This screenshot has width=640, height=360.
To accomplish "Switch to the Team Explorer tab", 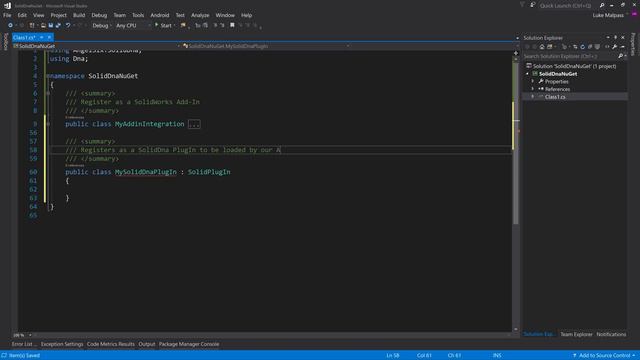I will click(576, 334).
